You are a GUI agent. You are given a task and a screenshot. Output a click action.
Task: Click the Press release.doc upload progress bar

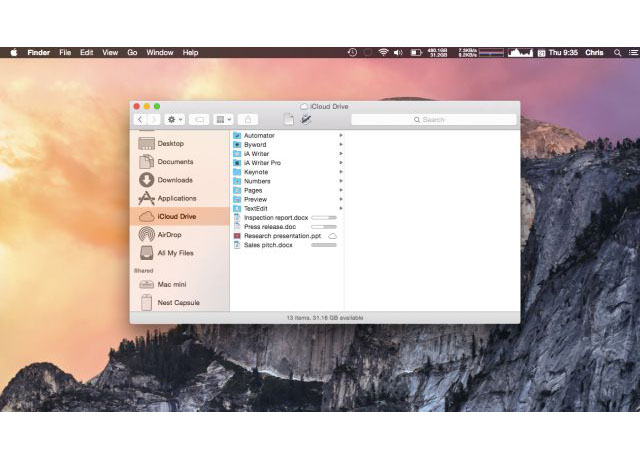click(x=324, y=227)
